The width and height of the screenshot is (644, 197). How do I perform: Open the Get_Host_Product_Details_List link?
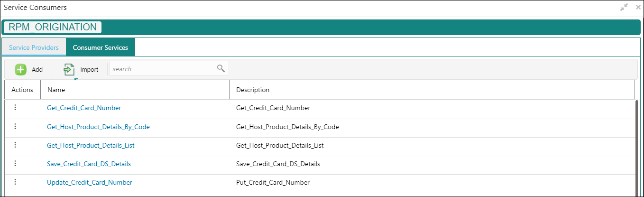[91, 145]
